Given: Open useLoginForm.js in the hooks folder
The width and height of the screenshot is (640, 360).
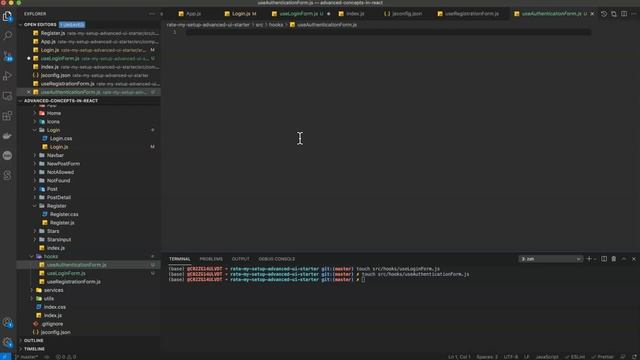Looking at the screenshot, I should [x=66, y=273].
